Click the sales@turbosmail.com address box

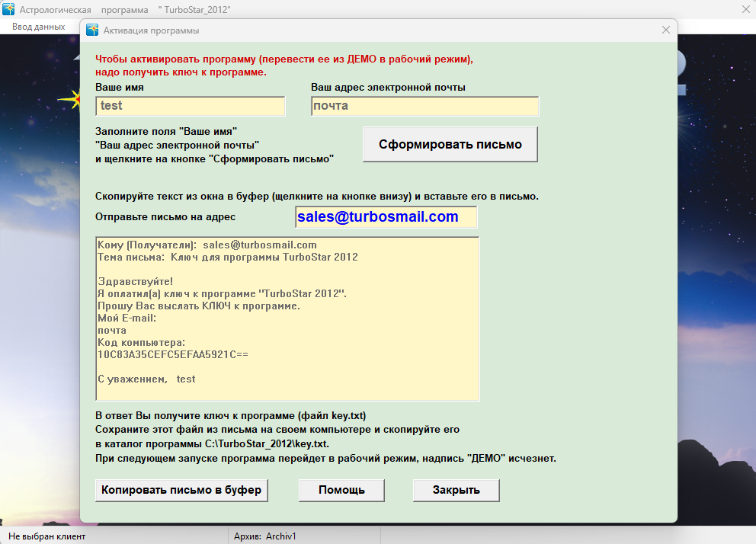tap(386, 217)
